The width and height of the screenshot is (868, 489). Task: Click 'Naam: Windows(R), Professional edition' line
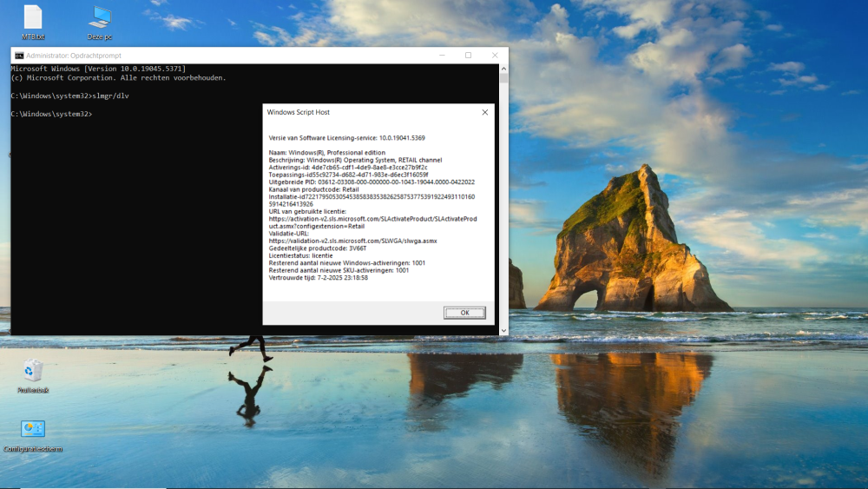coord(326,153)
